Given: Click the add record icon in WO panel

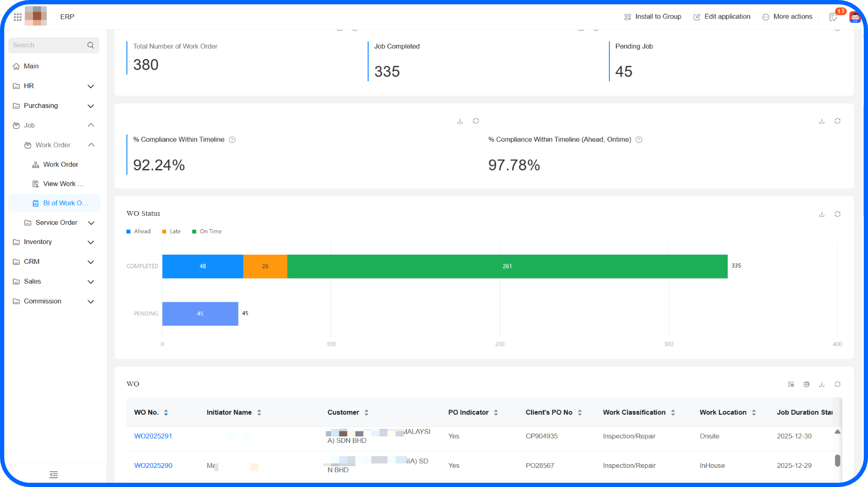Looking at the screenshot, I should coord(806,384).
